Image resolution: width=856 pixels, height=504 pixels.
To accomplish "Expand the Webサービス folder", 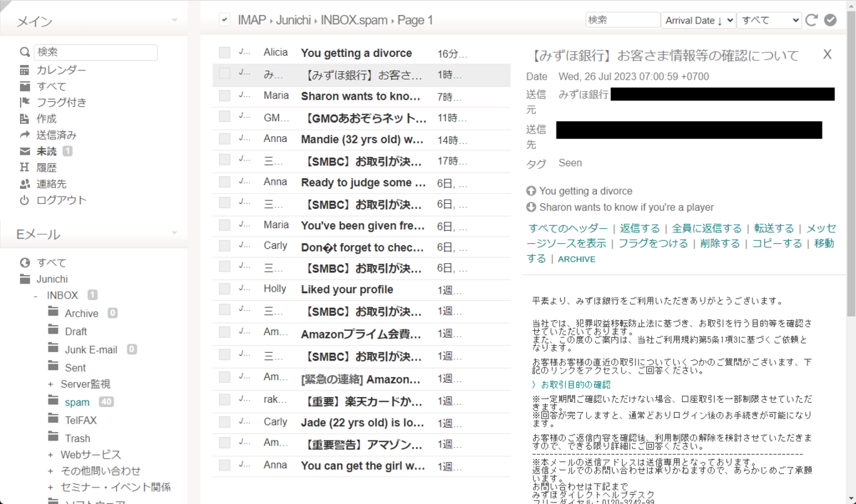I will point(51,455).
